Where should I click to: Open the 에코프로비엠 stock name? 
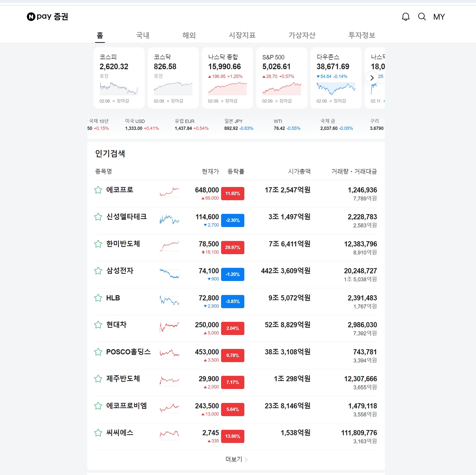(x=127, y=406)
